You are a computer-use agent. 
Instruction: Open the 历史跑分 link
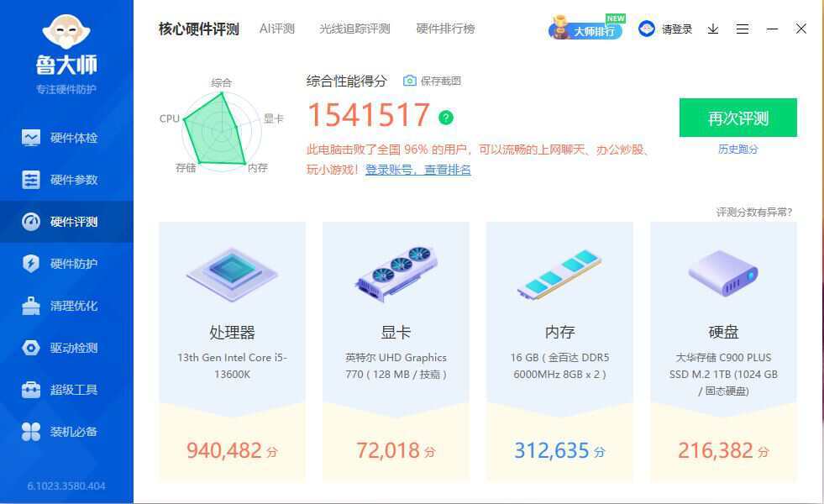tap(737, 149)
